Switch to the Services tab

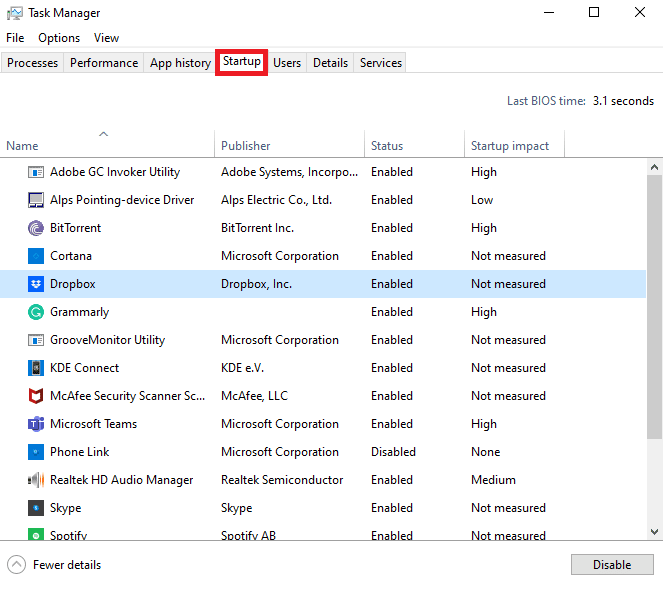pyautogui.click(x=381, y=63)
